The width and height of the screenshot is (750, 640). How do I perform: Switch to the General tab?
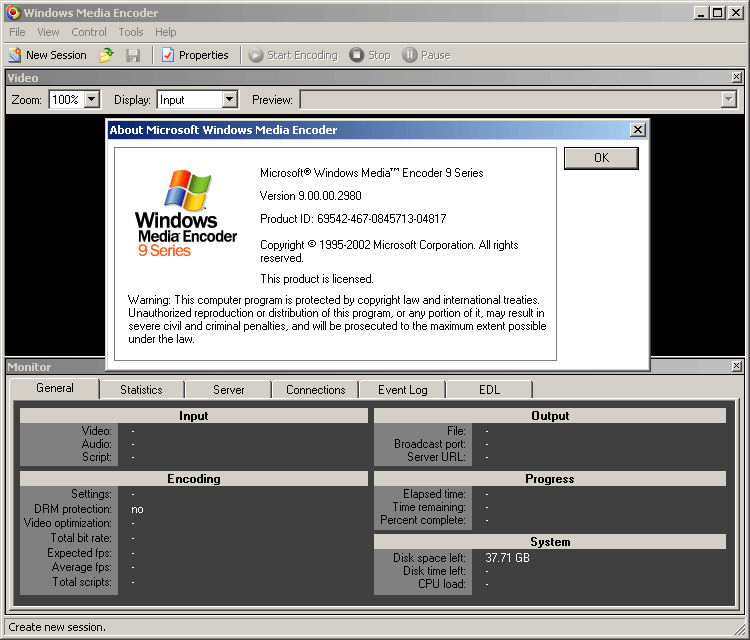[55, 388]
